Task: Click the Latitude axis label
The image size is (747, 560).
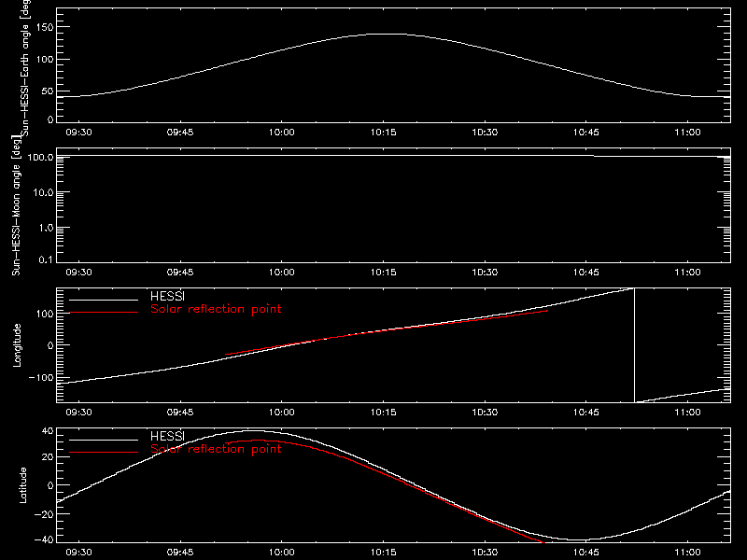Action: pyautogui.click(x=22, y=485)
